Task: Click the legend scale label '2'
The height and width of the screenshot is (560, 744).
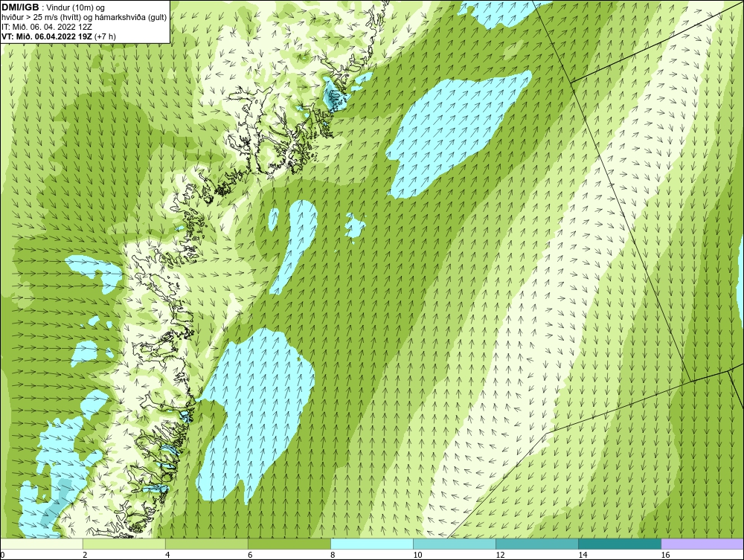Action: [x=85, y=555]
